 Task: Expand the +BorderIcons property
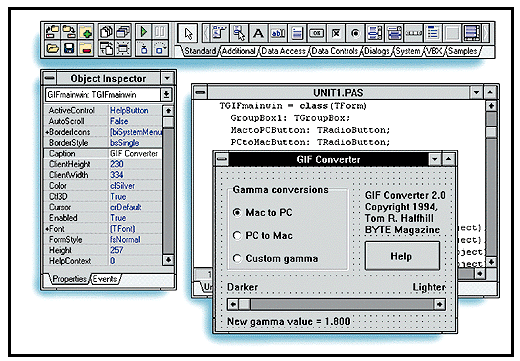47,132
